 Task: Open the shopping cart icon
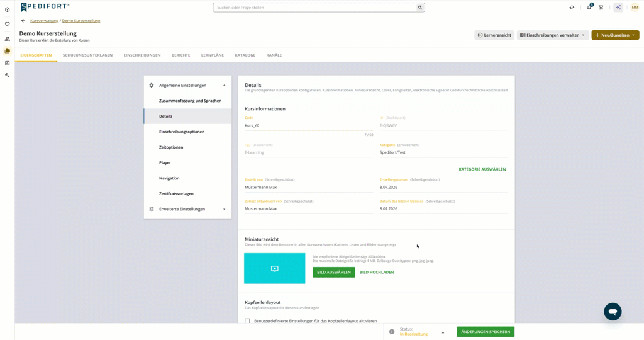pos(601,8)
